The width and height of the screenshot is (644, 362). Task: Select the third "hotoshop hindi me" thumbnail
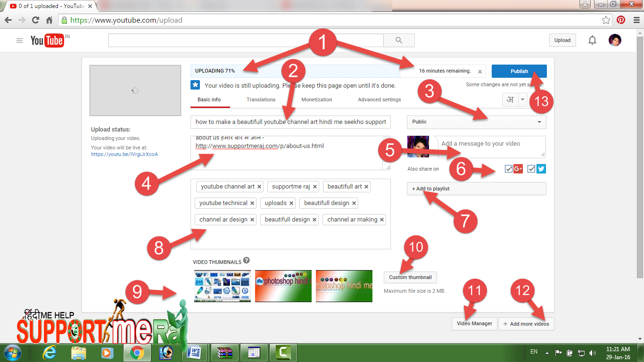pyautogui.click(x=344, y=286)
